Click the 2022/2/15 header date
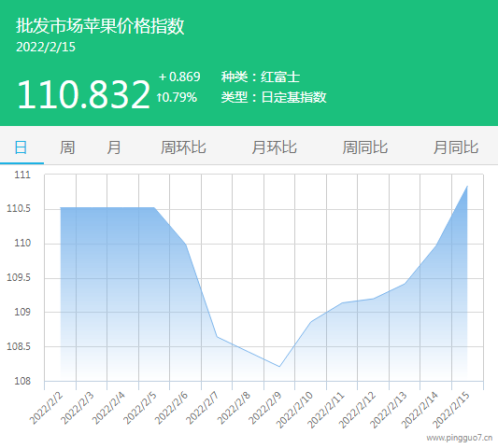The image size is (498, 448). (46, 47)
